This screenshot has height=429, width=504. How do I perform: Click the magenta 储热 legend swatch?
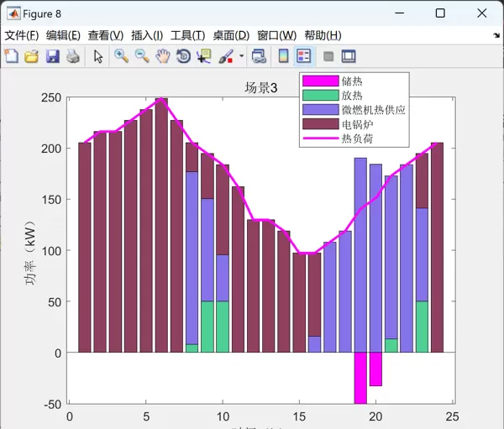pyautogui.click(x=319, y=81)
